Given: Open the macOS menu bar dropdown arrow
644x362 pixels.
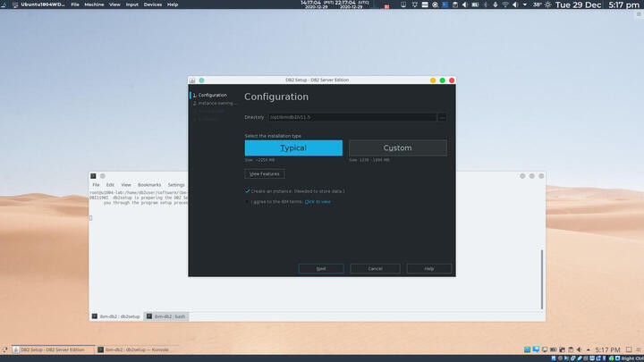Looking at the screenshot, I should click(x=525, y=4).
